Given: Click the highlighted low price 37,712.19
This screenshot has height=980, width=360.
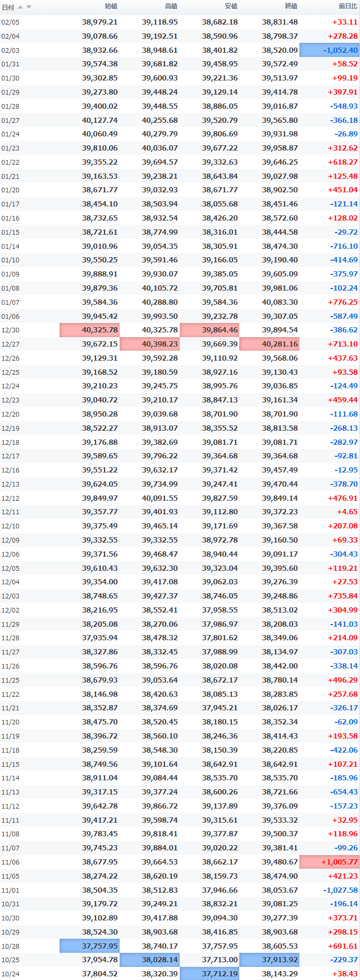Looking at the screenshot, I should (x=210, y=974).
